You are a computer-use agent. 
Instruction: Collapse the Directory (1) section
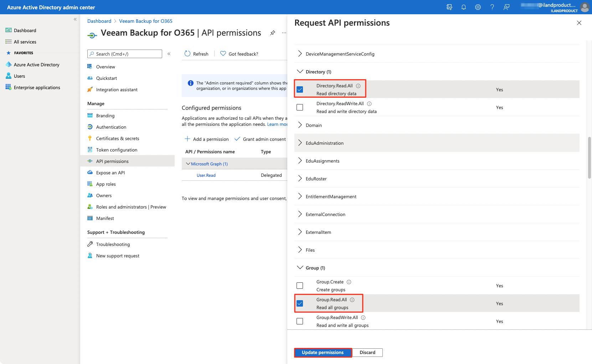[300, 72]
